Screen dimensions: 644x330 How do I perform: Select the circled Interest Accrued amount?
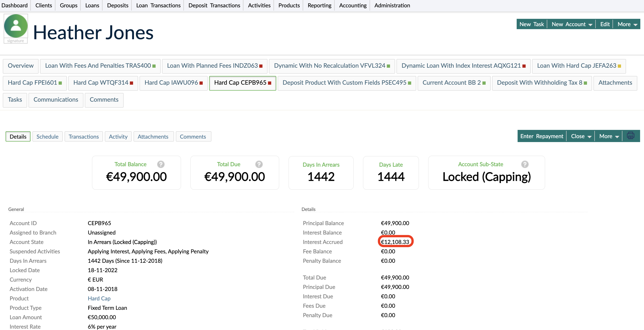(396, 242)
